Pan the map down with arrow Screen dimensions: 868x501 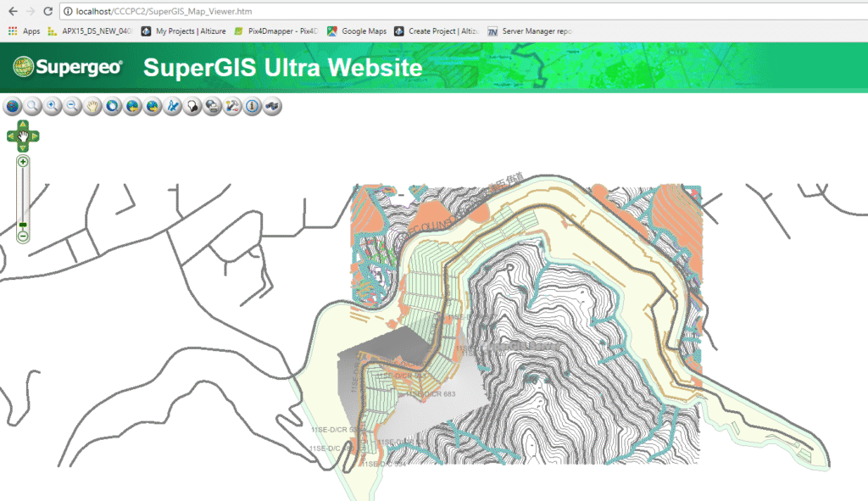tap(23, 148)
